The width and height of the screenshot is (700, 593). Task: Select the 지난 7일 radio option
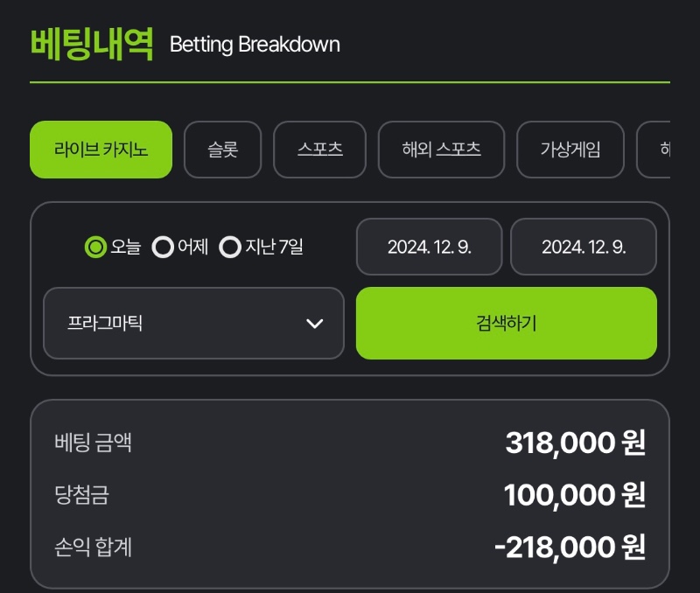tap(230, 247)
